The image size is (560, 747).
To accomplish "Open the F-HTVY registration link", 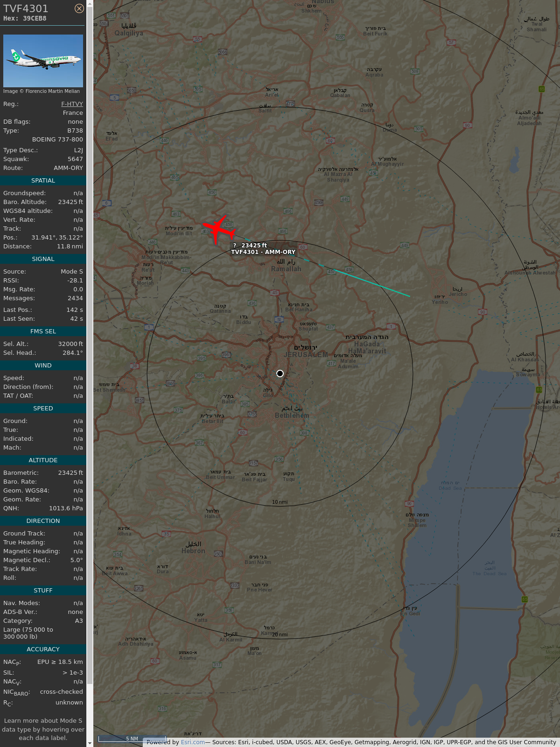I will (x=72, y=104).
